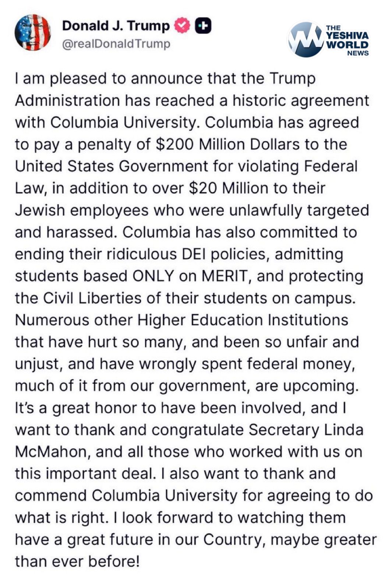Open the Donald J. Trump profile avatar
The width and height of the screenshot is (392, 588).
pyautogui.click(x=32, y=32)
